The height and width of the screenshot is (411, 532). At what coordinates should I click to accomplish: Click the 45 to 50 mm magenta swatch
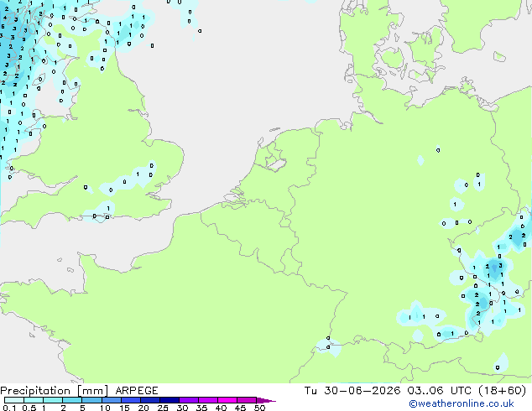[x=247, y=400]
